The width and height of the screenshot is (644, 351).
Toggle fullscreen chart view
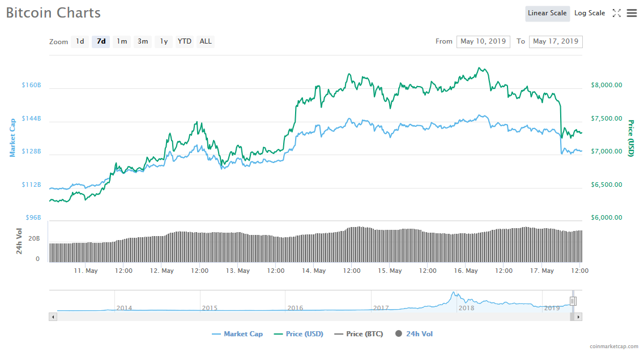click(616, 13)
